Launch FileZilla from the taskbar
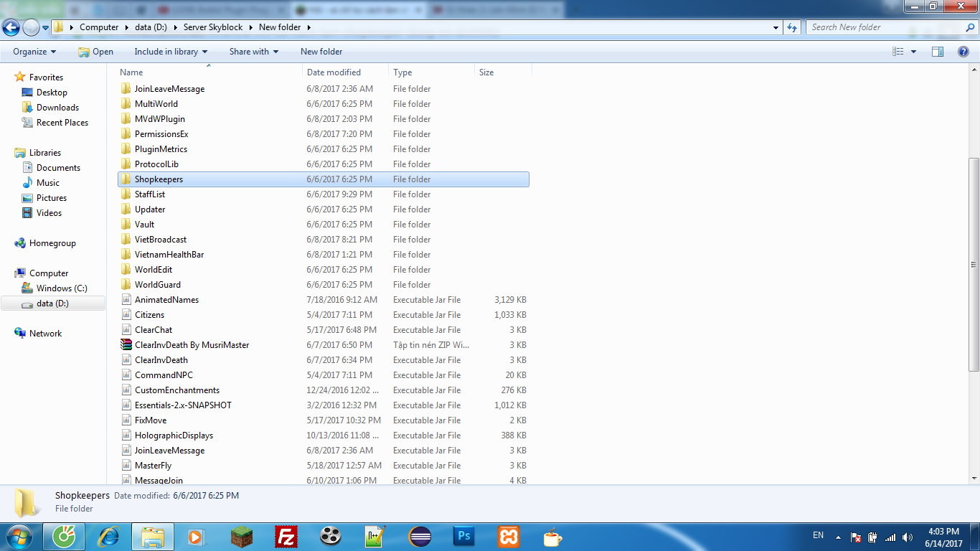This screenshot has width=980, height=551. (286, 537)
